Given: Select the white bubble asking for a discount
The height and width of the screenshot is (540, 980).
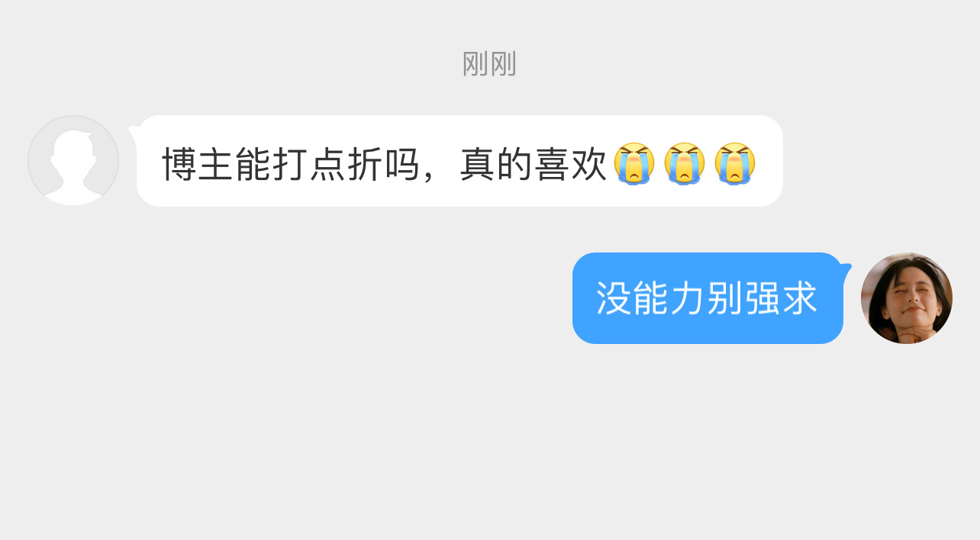Looking at the screenshot, I should (x=459, y=161).
